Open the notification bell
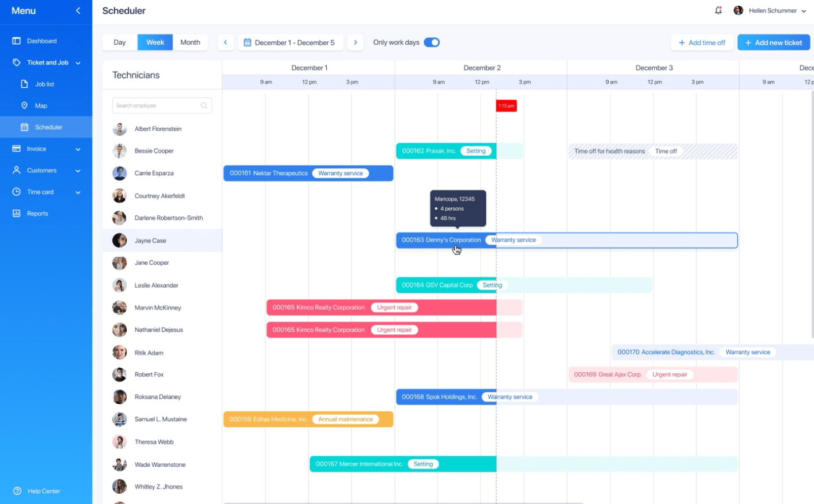This screenshot has width=814, height=504. tap(718, 10)
